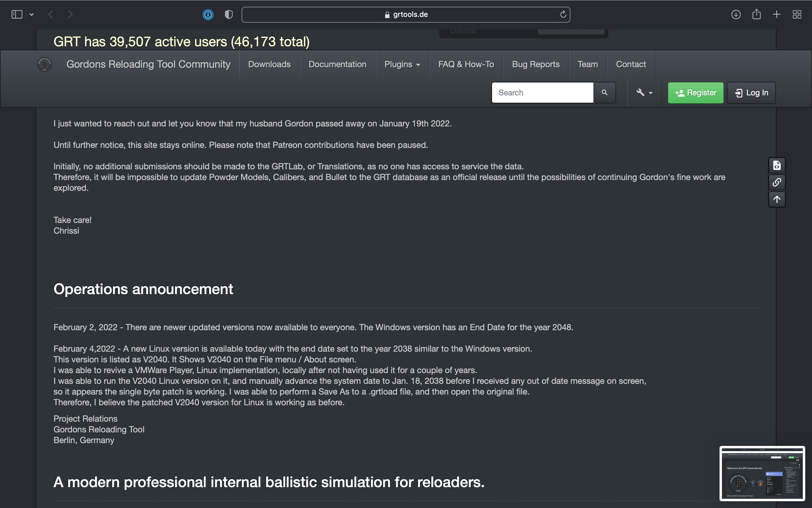View page source via the document icon
The image size is (812, 508).
pyautogui.click(x=777, y=165)
